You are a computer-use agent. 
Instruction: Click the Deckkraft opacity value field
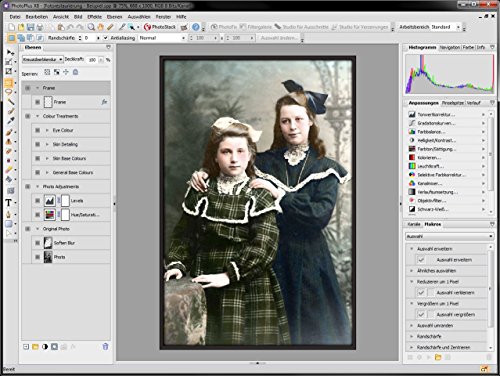(x=92, y=60)
